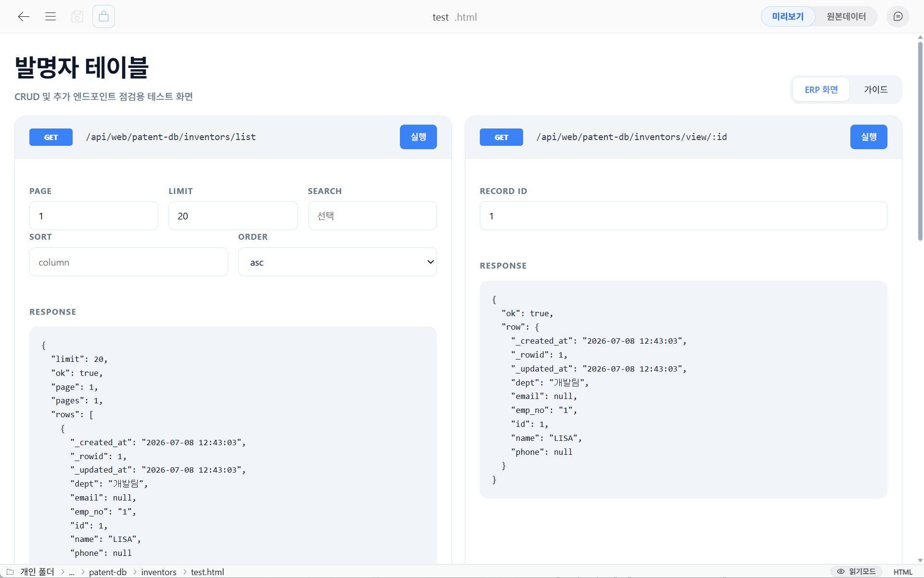Click the SEARCH input field
The image size is (924, 578).
tap(372, 216)
